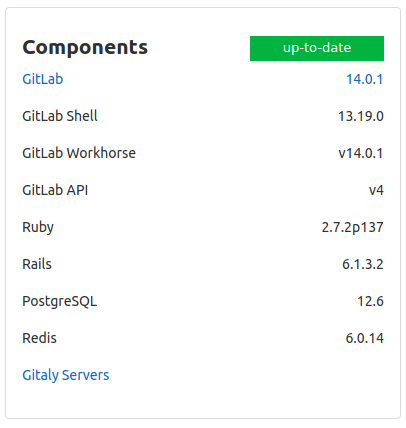The height and width of the screenshot is (428, 406).
Task: Click the 12.6 PostgreSQL version
Action: [x=371, y=301]
